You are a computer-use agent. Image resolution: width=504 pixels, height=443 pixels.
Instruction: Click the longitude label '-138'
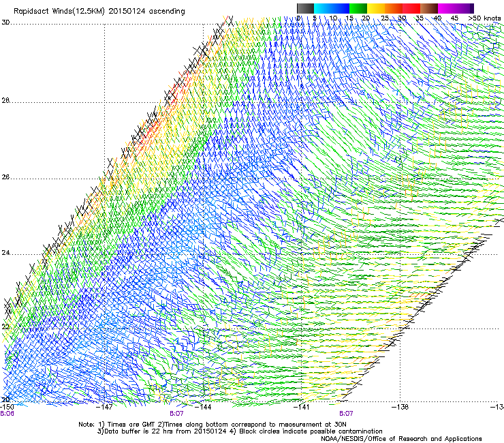coord(400,407)
